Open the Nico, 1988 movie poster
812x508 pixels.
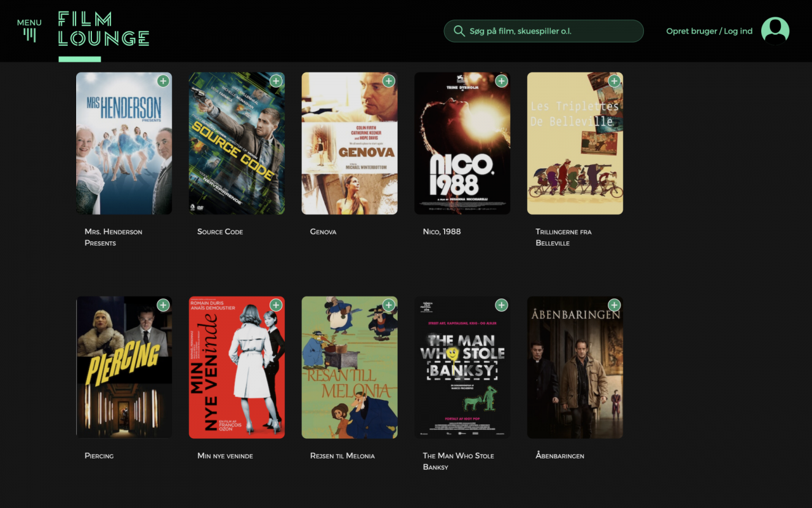point(462,144)
